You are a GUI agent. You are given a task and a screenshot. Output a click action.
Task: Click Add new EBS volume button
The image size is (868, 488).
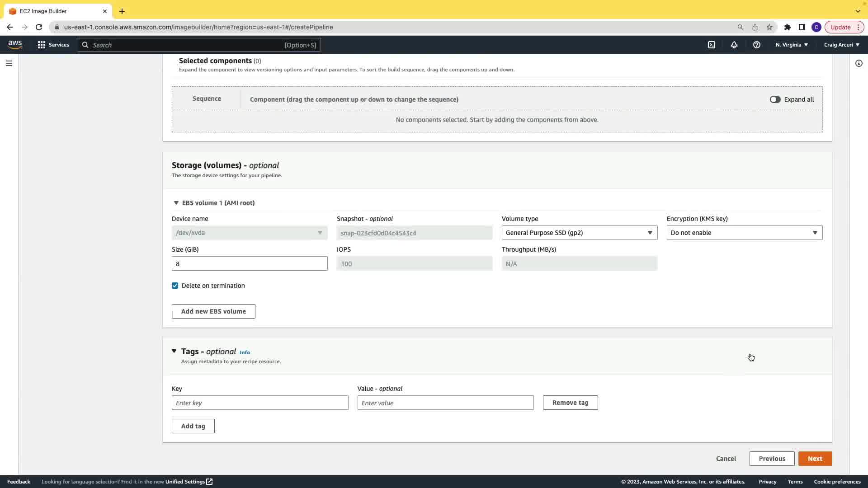point(213,311)
